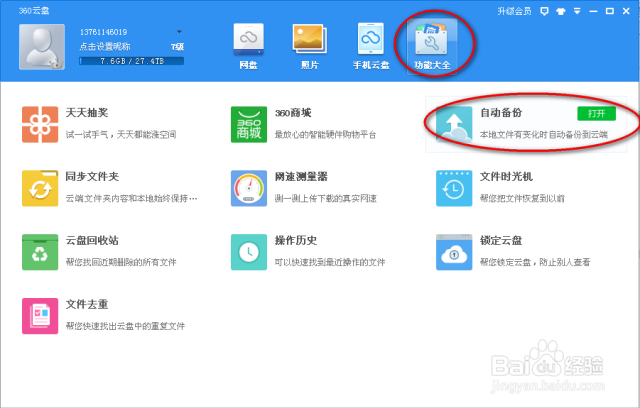Click the 升级会员 link
This screenshot has height=408, width=640.
point(514,11)
